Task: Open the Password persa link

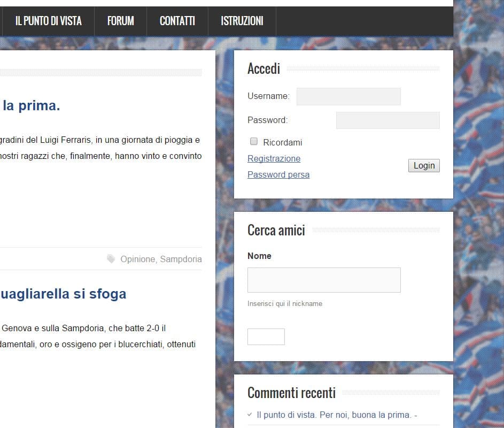Action: point(278,175)
